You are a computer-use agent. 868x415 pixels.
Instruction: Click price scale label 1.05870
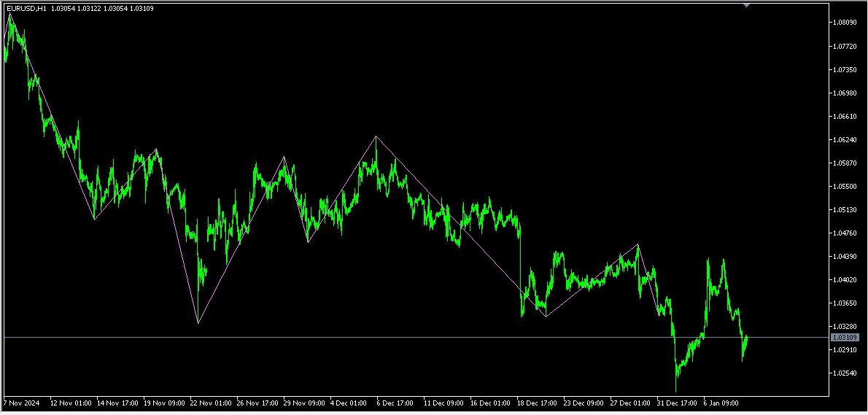click(x=845, y=163)
